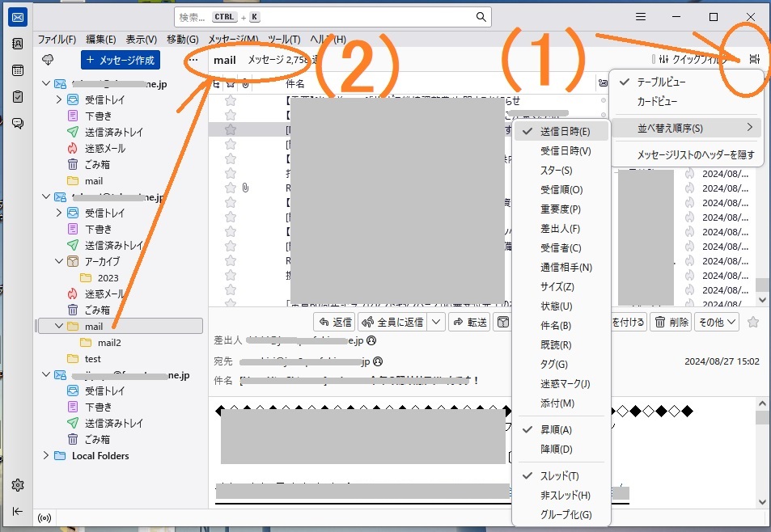Collapse the アーカイブ folder
Image resolution: width=771 pixels, height=532 pixels.
pos(58,261)
